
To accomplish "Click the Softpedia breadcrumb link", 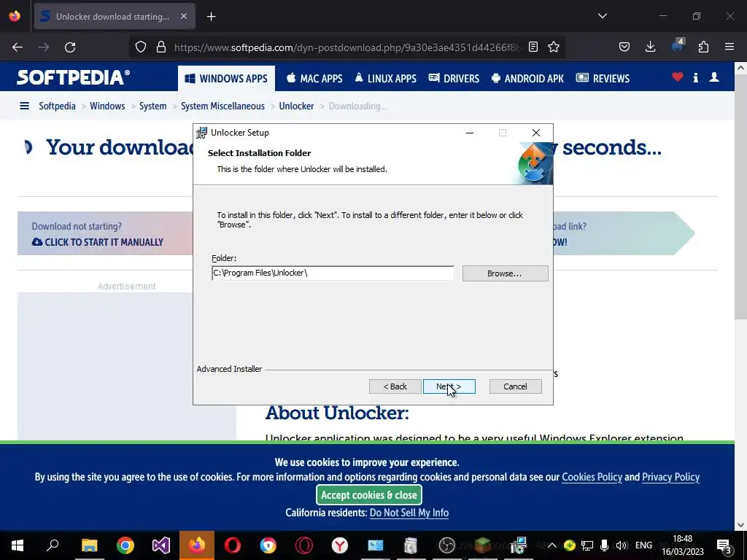I will 57,106.
